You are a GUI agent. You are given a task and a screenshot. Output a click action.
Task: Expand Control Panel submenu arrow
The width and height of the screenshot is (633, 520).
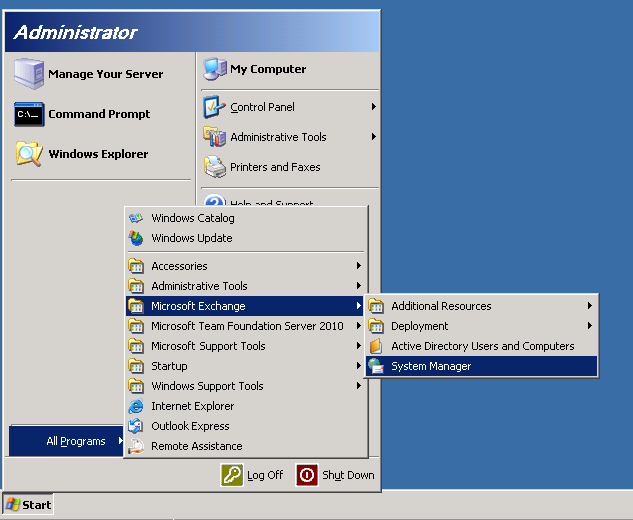tap(373, 107)
